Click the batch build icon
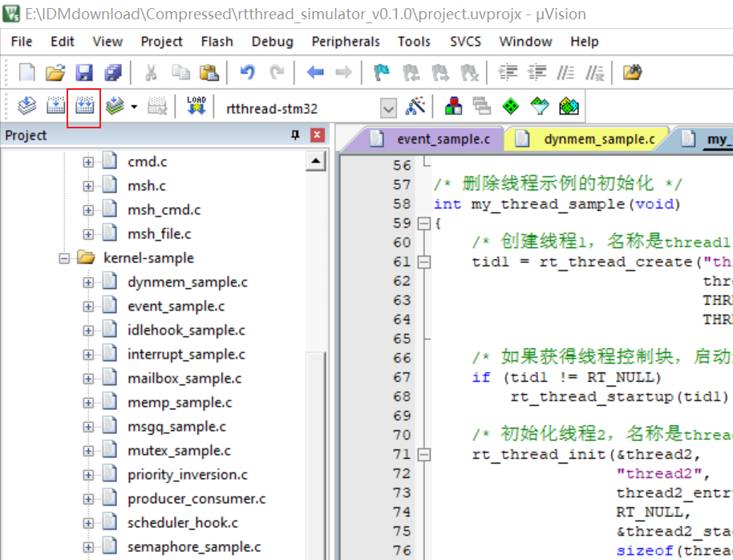The height and width of the screenshot is (560, 733). (115, 106)
